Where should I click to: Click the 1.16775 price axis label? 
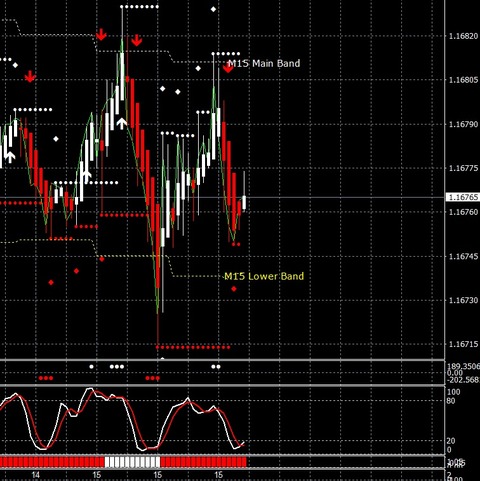(x=464, y=168)
